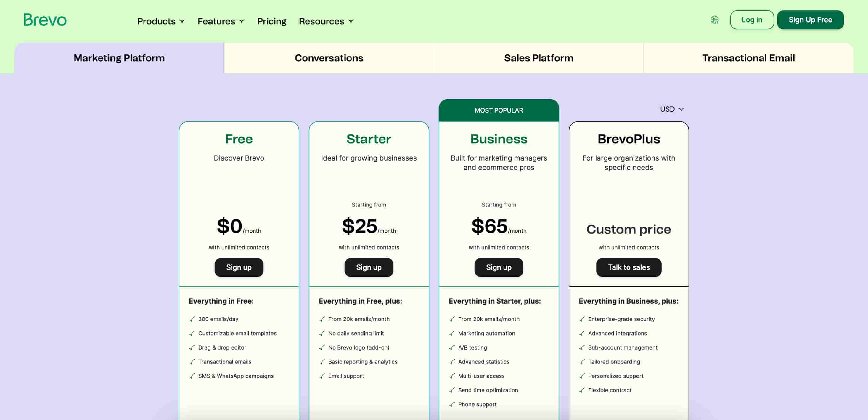Click the checkmark beside Email support

coord(321,376)
